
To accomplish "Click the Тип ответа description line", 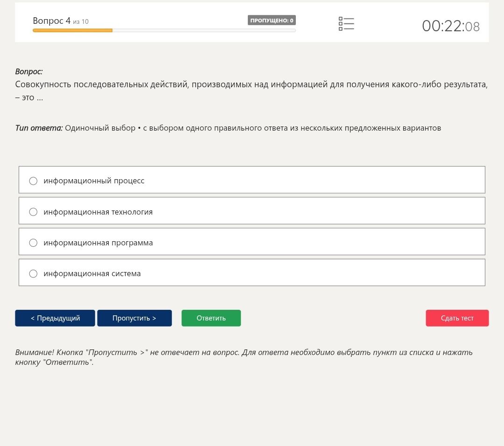I will coord(228,128).
